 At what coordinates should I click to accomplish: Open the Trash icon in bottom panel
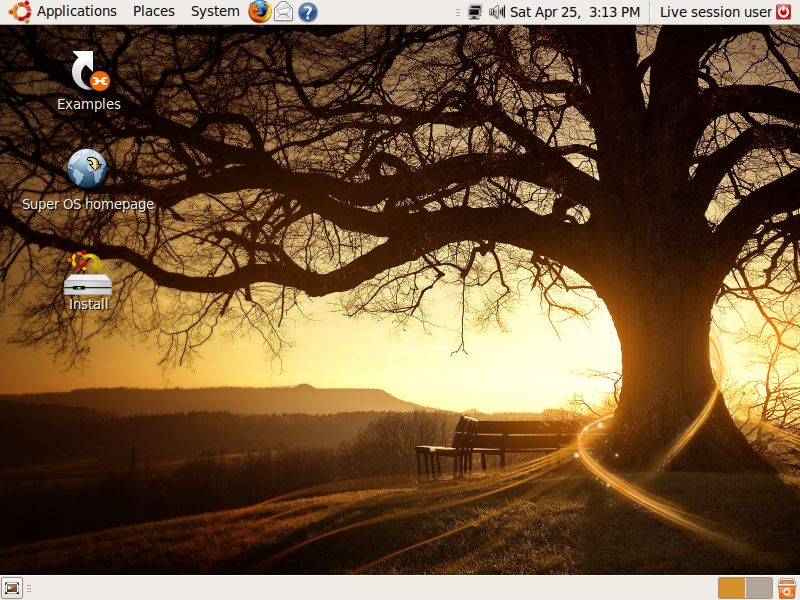(x=787, y=588)
